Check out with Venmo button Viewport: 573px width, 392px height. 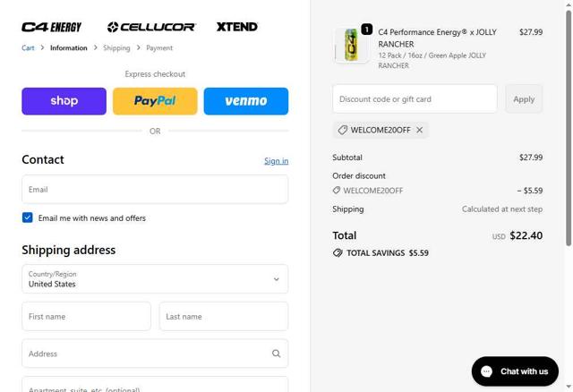tap(246, 101)
